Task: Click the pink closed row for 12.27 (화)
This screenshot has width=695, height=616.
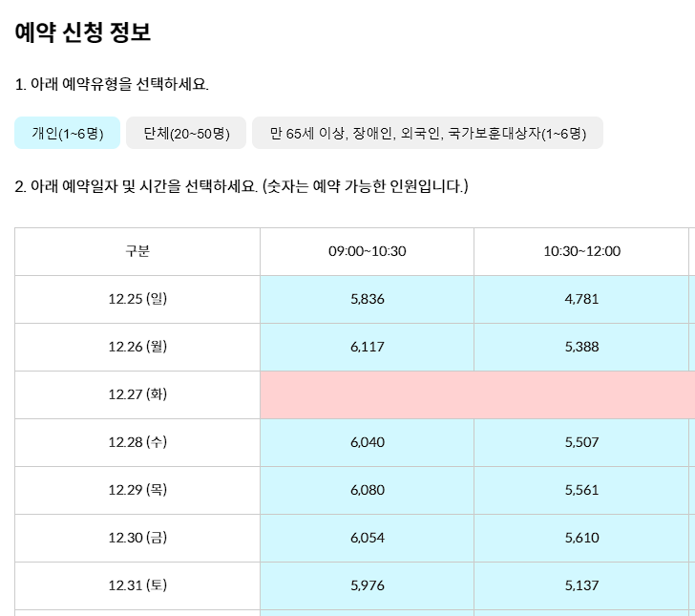Action: [x=477, y=394]
